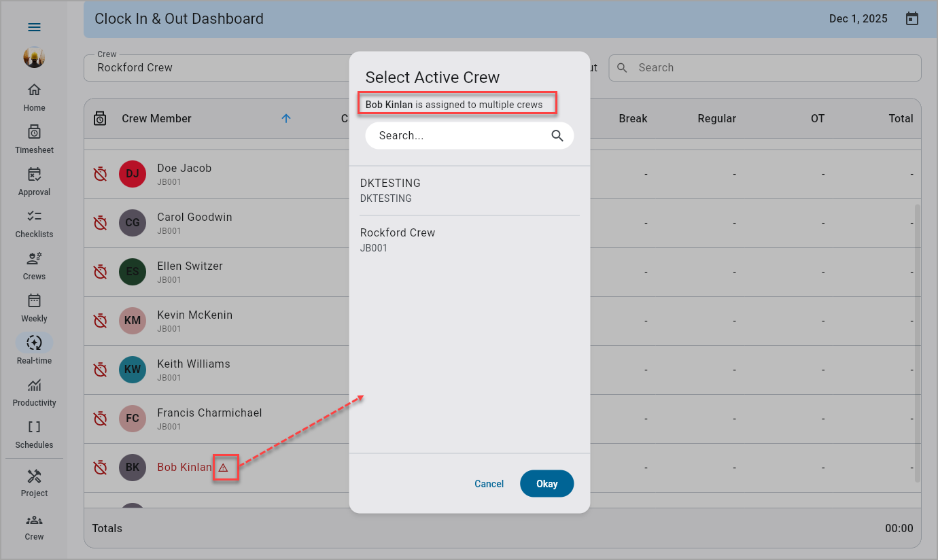The width and height of the screenshot is (938, 560).
Task: Click Doe Jacob's DJ avatar
Action: [133, 174]
